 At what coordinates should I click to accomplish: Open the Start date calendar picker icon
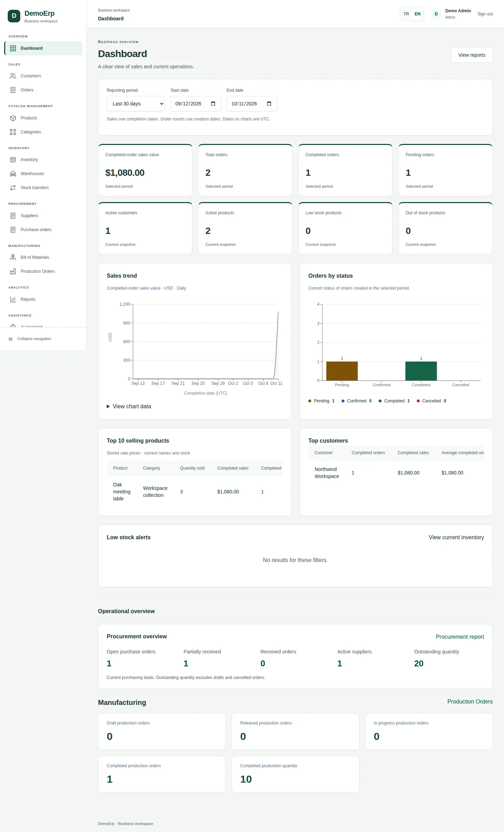(x=213, y=104)
